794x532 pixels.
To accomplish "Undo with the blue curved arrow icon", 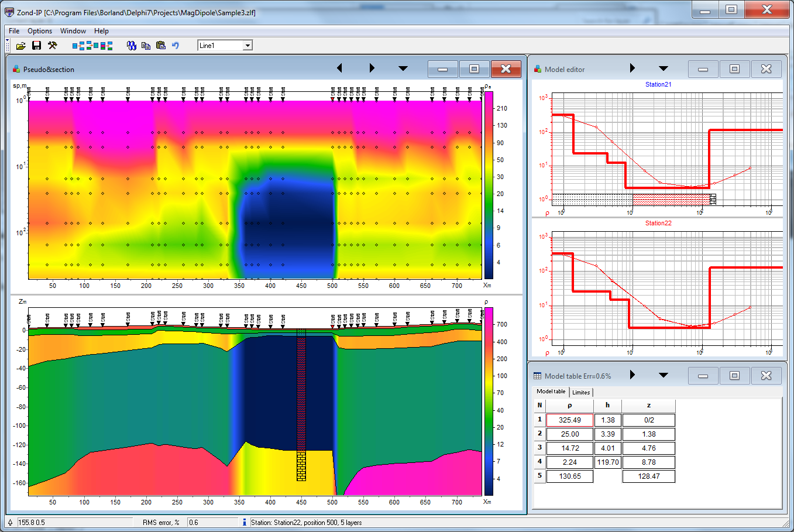I will (x=175, y=46).
